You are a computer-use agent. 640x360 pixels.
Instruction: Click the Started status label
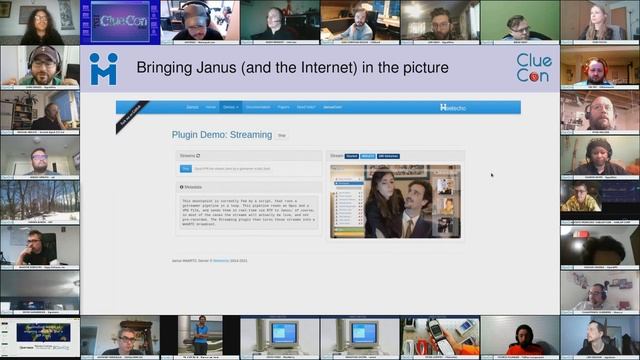(x=351, y=156)
